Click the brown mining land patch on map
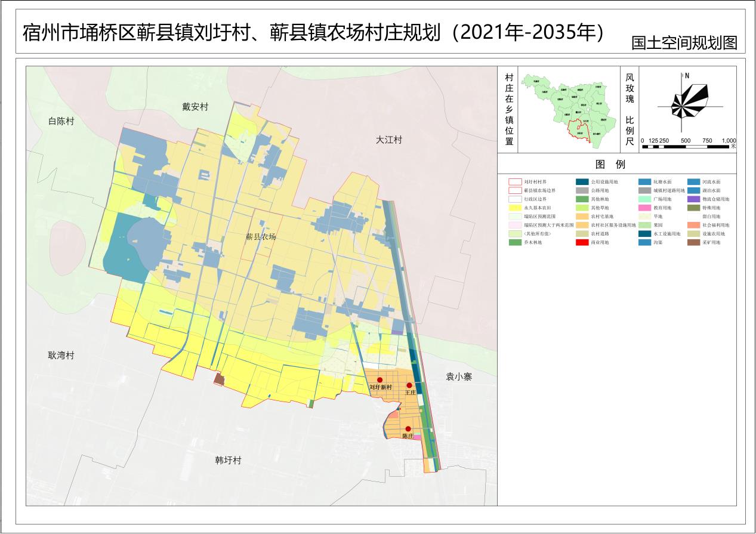The image size is (756, 534). pyautogui.click(x=220, y=379)
